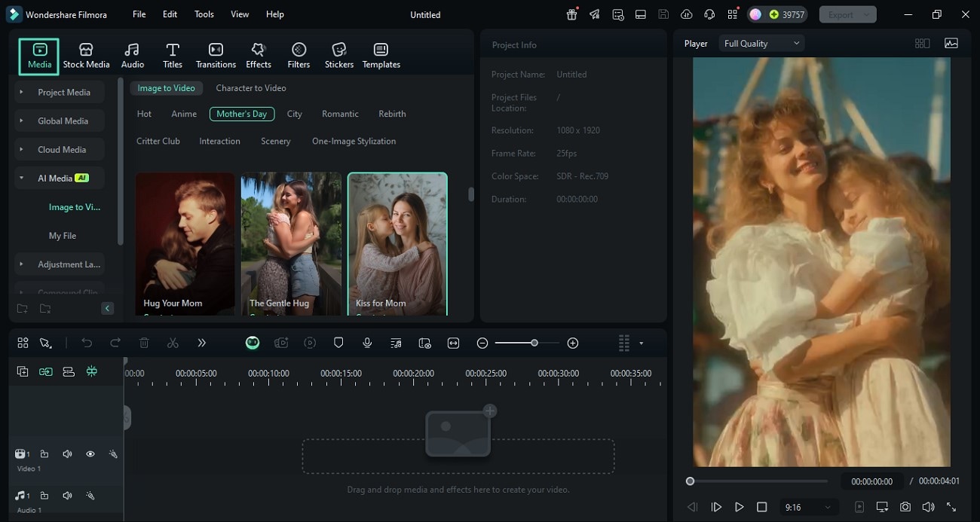The image size is (980, 522).
Task: Open the Stock Media panel
Action: (86, 56)
